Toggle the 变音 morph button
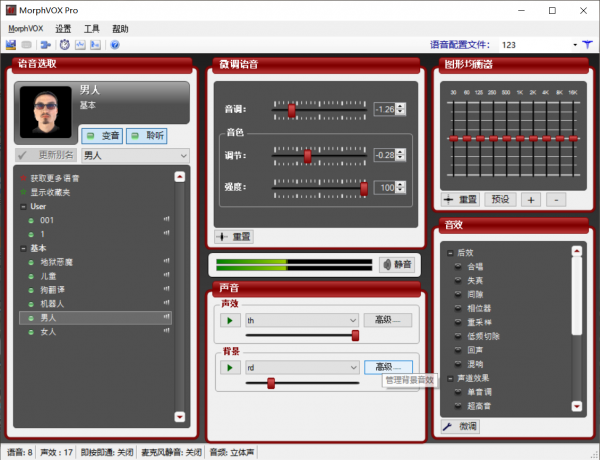This screenshot has width=600, height=460. [x=102, y=136]
